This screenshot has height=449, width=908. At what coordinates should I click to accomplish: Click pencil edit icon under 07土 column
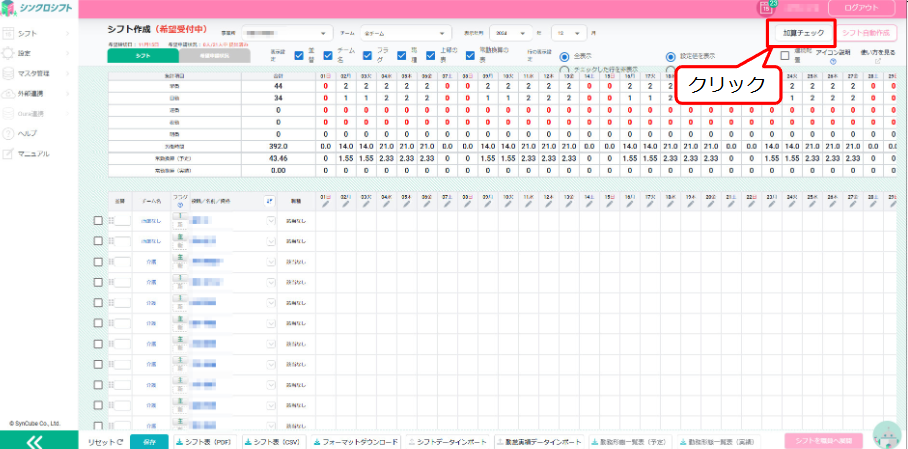[x=447, y=204]
